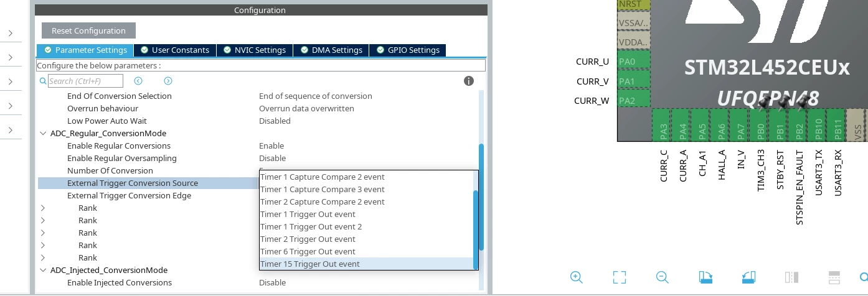Rotate the chip view clockwise
868x296 pixels.
(705, 277)
